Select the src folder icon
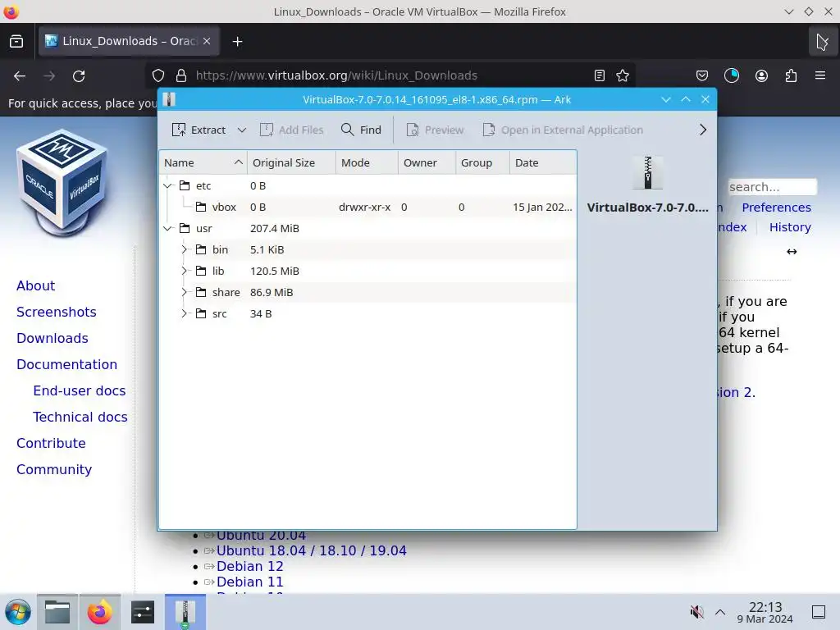The width and height of the screenshot is (840, 630). (x=201, y=314)
